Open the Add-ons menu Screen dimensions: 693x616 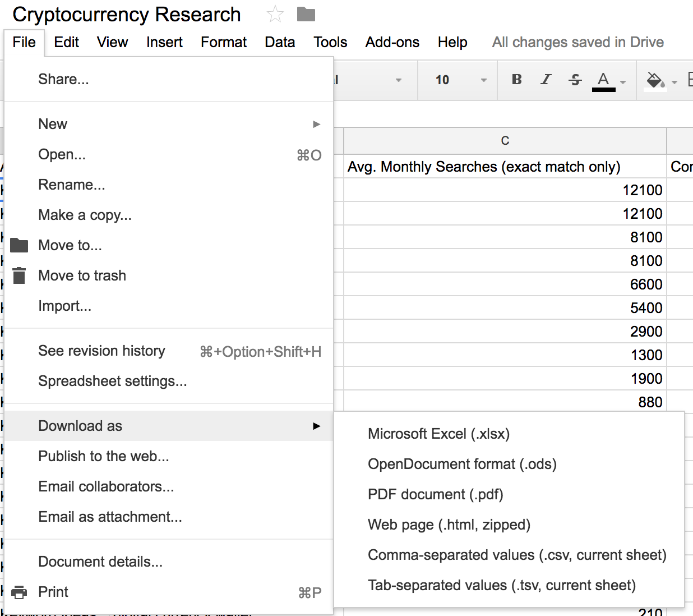pos(392,42)
